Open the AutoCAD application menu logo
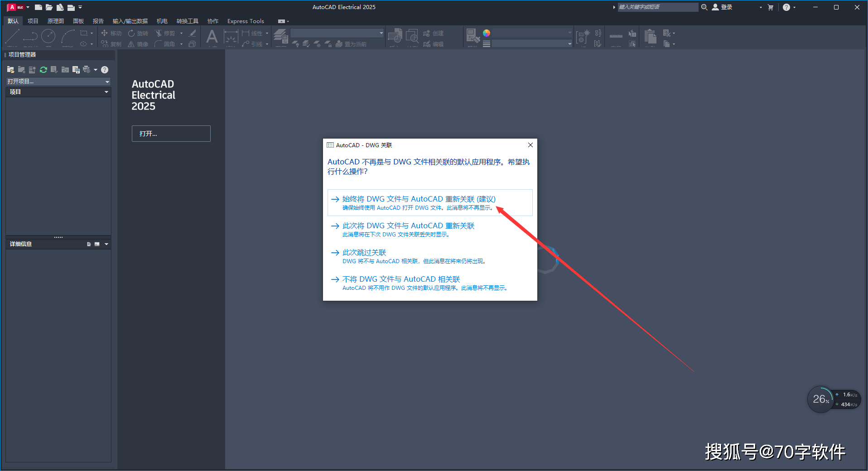The width and height of the screenshot is (868, 471). tap(15, 7)
